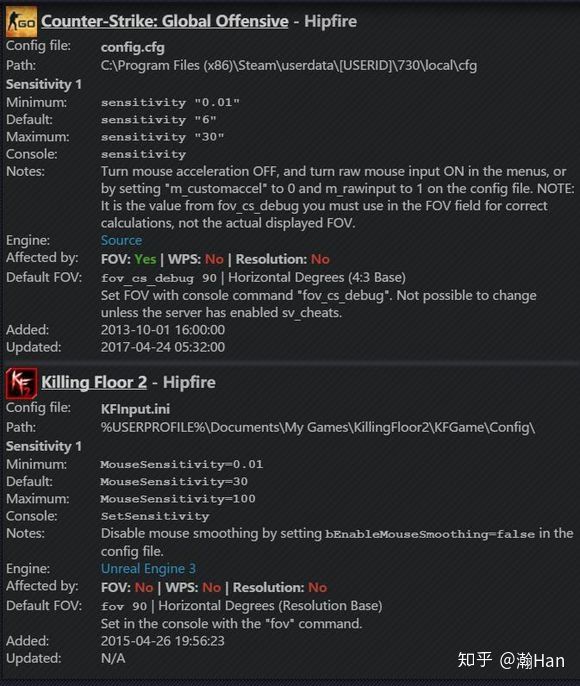Click the CS:GO game icon

[21, 22]
